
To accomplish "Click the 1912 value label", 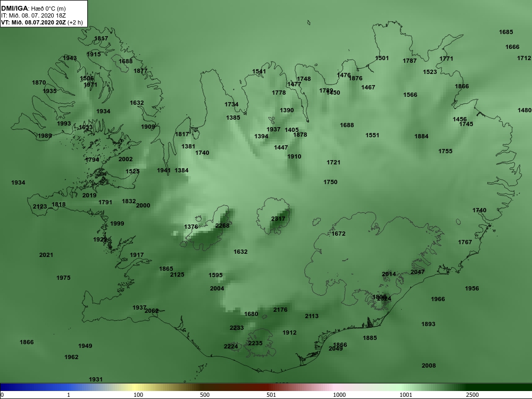I will coord(289,332).
